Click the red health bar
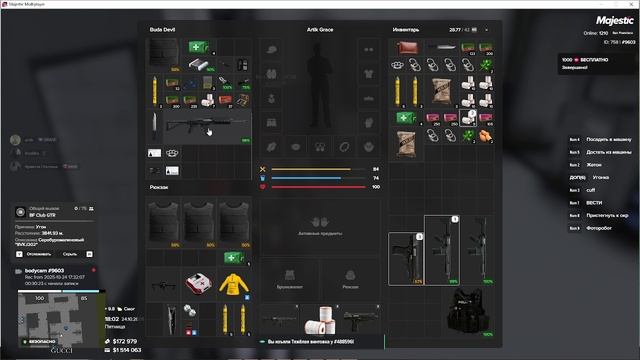 tap(318, 187)
